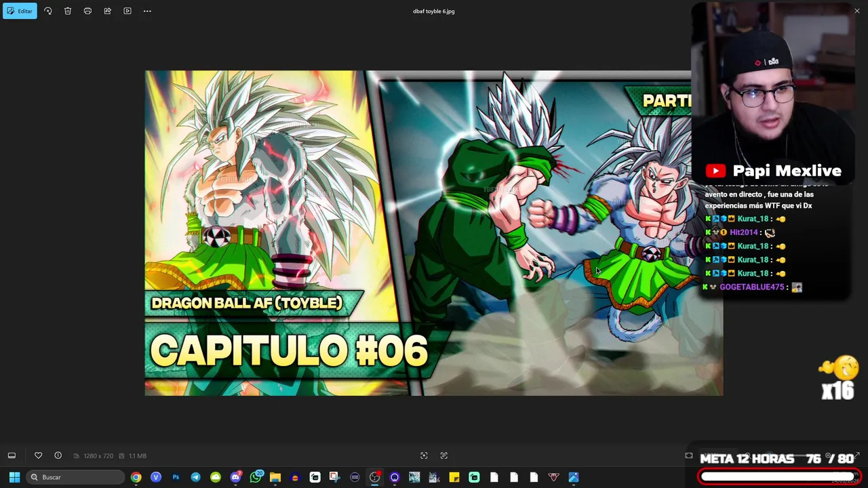
Task: Open File Explorer from the taskbar
Action: (275, 477)
